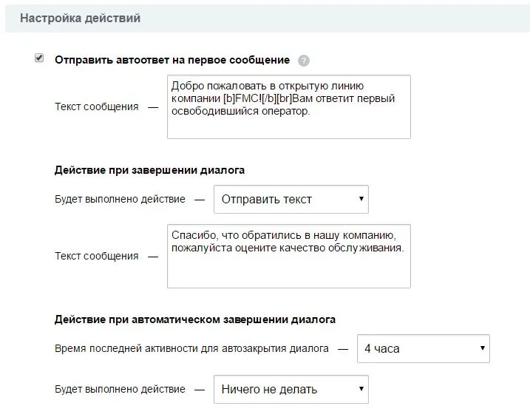Open the '4 часа' auto-close time dropdown
Image resolution: width=530 pixels, height=420 pixels.
click(423, 348)
